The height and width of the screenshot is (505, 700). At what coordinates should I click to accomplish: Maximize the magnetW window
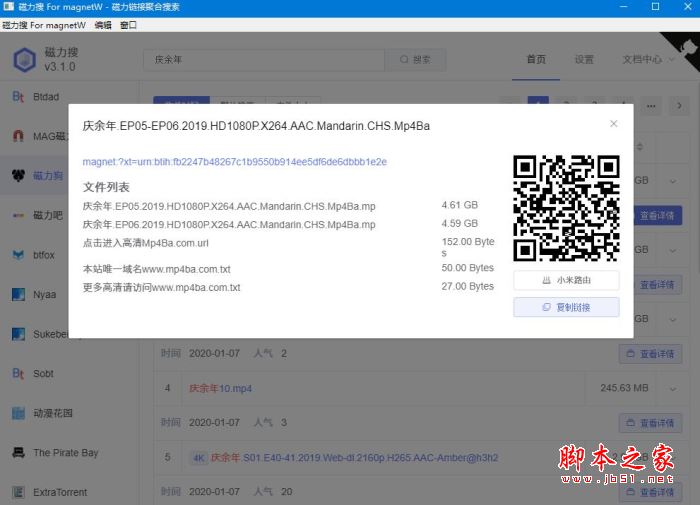pos(655,6)
